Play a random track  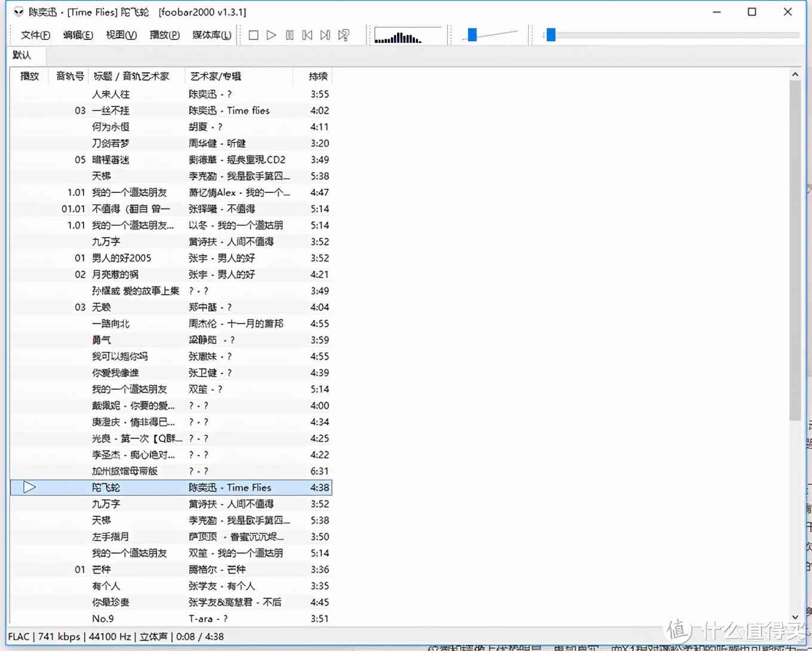(343, 35)
